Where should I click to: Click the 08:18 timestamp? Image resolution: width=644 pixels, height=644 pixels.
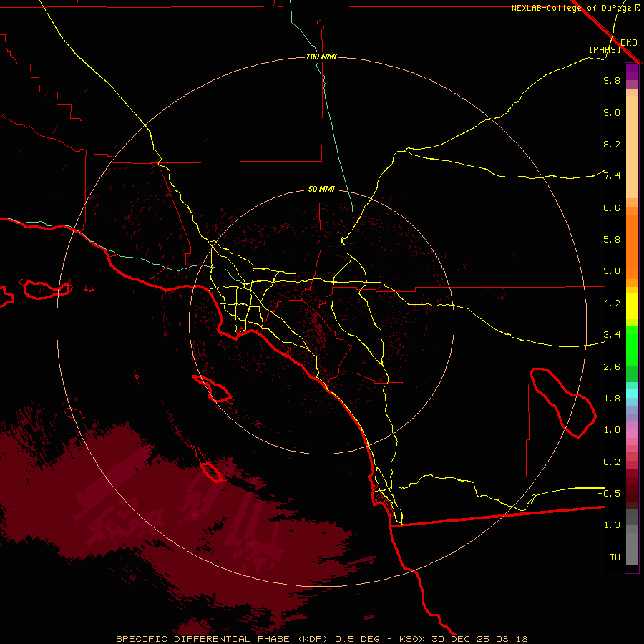(x=512, y=639)
